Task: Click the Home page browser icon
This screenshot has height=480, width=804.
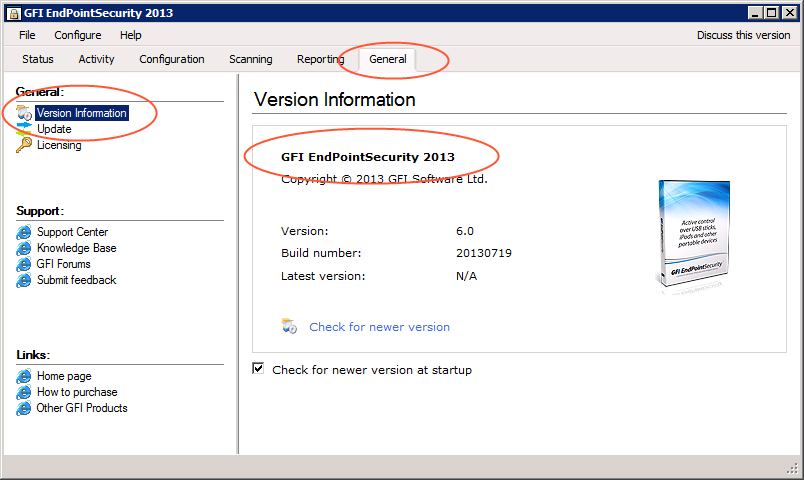Action: (24, 376)
